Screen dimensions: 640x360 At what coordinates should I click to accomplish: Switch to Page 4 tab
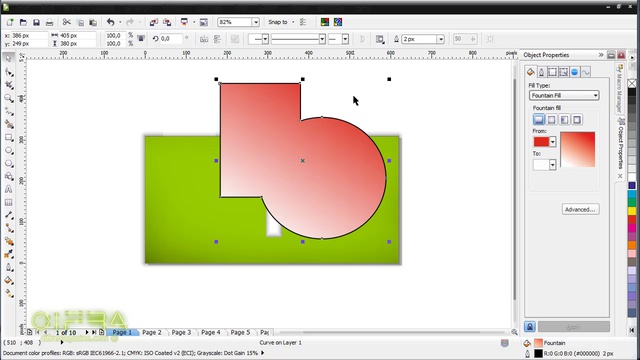(x=211, y=332)
